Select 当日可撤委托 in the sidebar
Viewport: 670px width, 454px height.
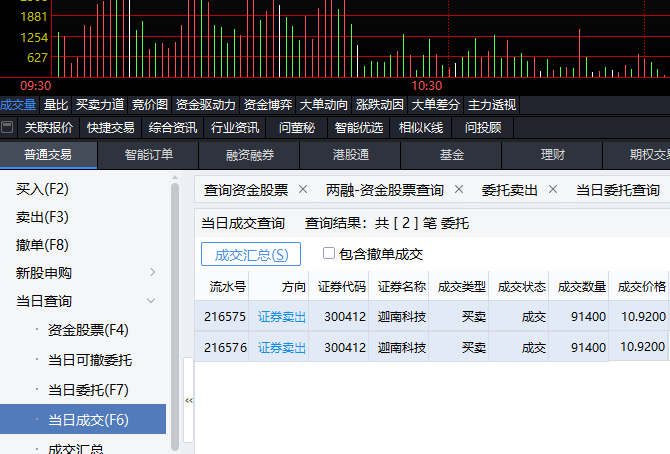pyautogui.click(x=90, y=360)
